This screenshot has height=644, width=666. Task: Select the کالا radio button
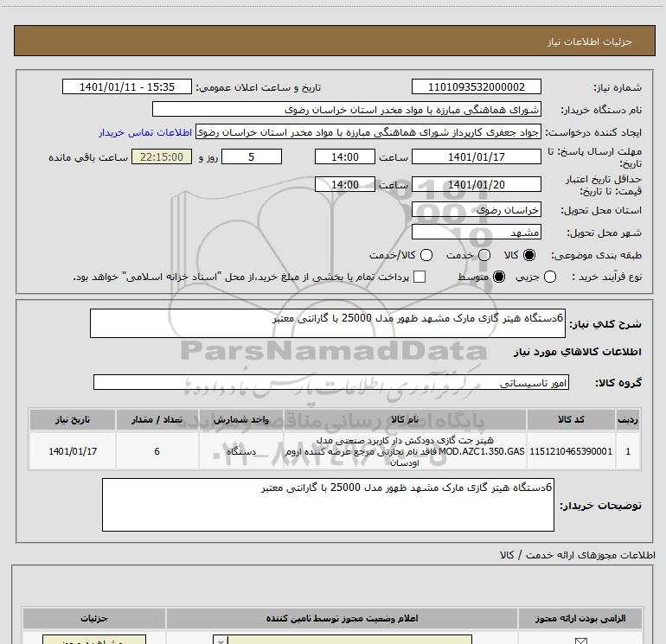[x=529, y=255]
